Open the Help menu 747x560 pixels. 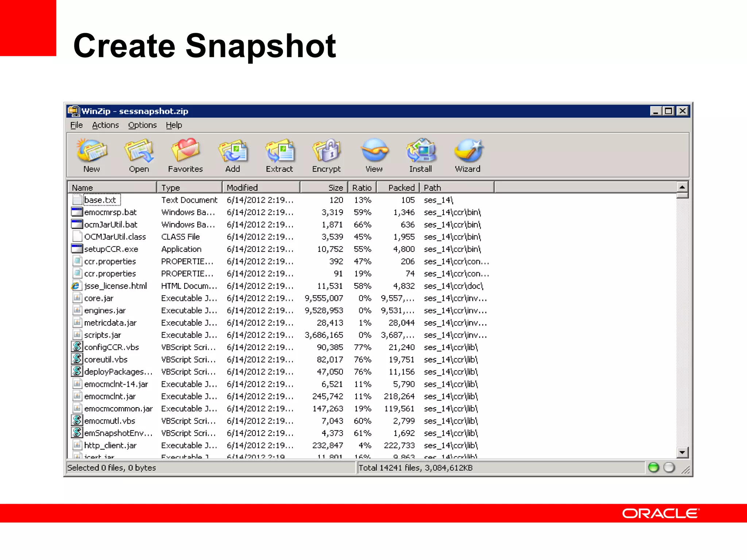[x=174, y=125]
